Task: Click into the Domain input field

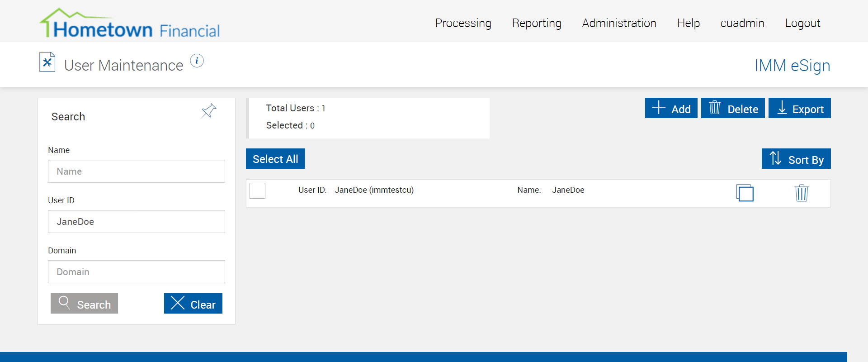Action: tap(136, 272)
